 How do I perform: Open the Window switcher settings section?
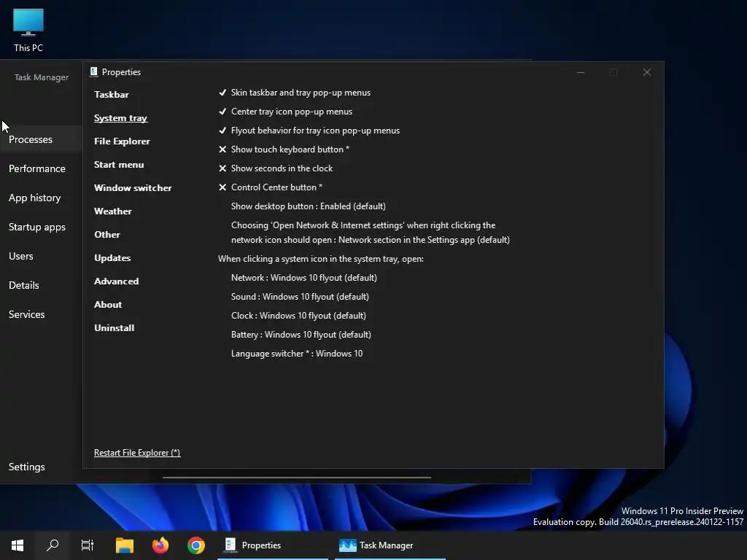pos(133,188)
